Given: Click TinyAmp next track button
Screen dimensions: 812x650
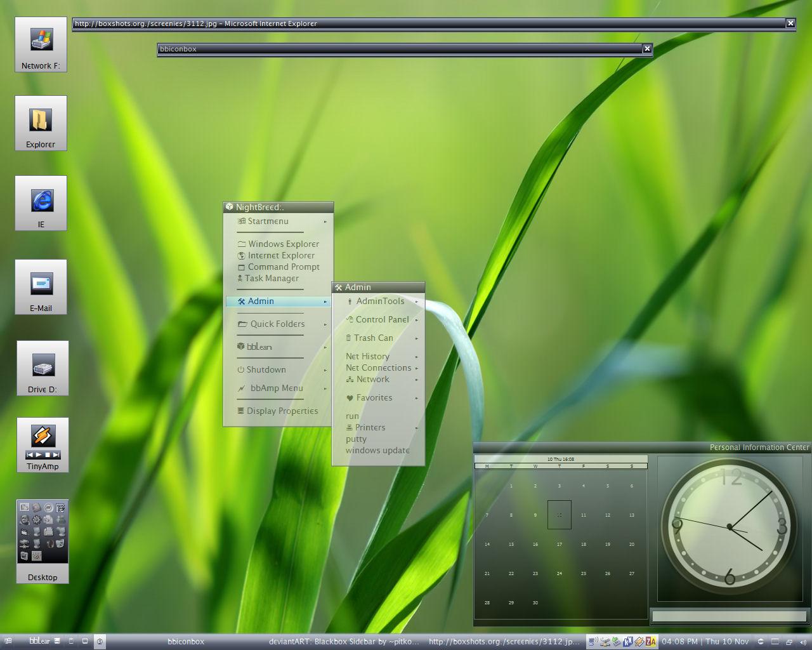Looking at the screenshot, I should click(56, 454).
